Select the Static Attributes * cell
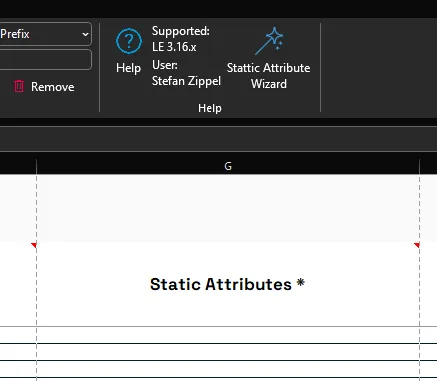Viewport: 437px width, 381px height. (228, 284)
